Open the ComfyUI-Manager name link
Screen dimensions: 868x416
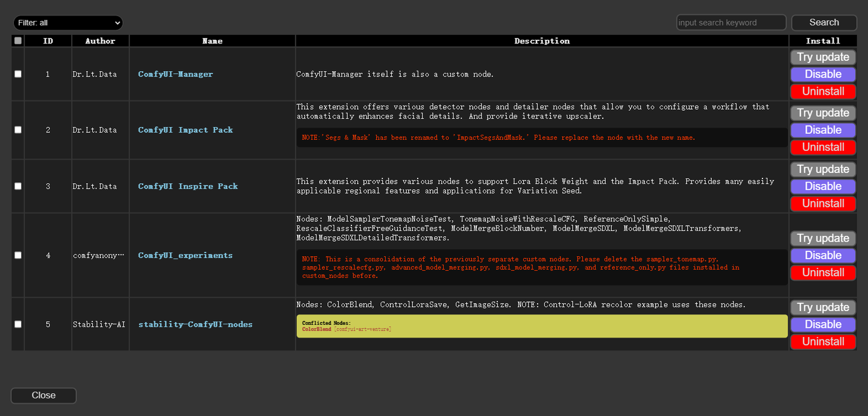click(175, 74)
